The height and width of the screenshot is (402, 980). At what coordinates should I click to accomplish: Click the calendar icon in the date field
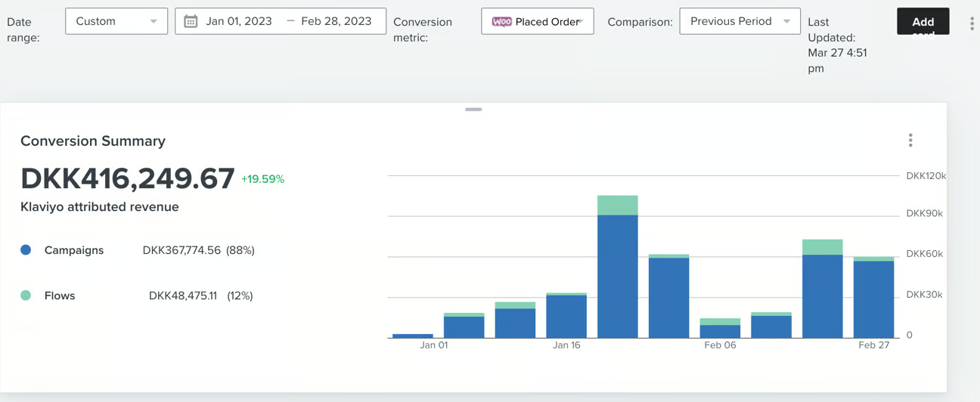191,21
